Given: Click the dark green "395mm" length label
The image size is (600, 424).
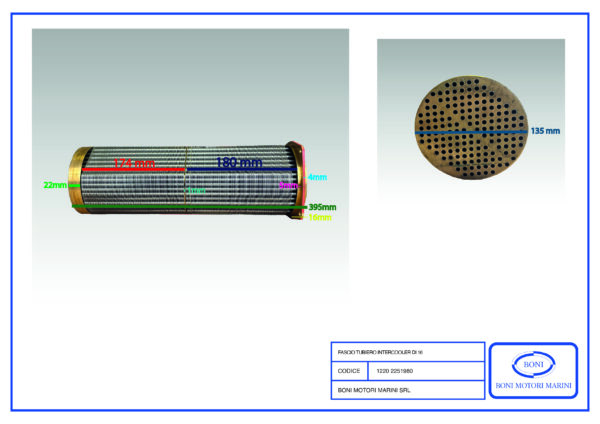Looking at the screenshot, I should [322, 207].
